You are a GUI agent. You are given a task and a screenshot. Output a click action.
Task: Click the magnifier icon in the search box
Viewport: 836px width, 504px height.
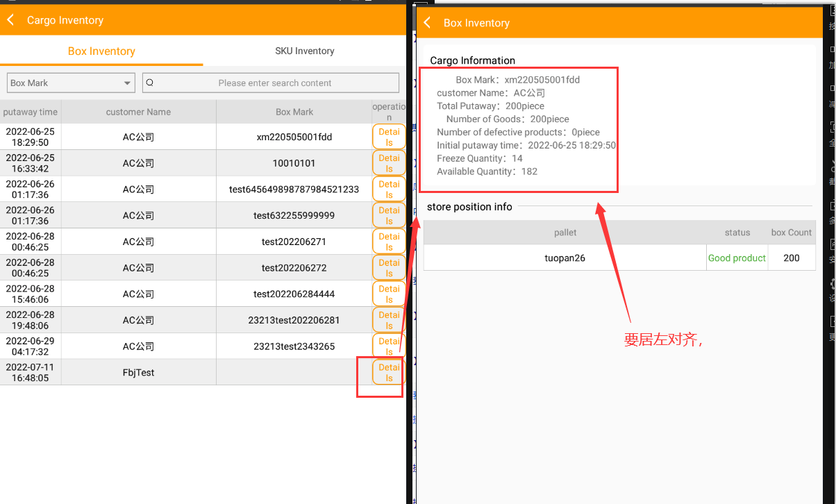pos(150,83)
